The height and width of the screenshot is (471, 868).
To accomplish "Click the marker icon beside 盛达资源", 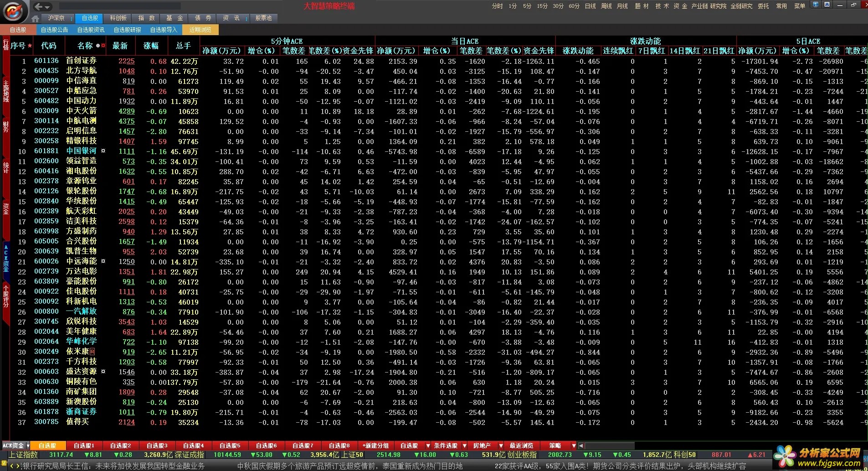I will click(103, 372).
